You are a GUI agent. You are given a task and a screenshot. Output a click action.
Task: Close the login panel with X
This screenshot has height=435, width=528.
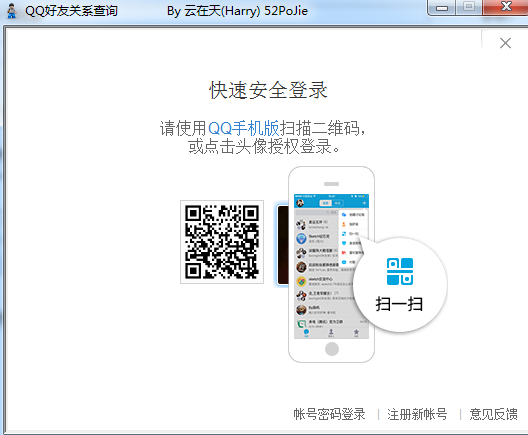tap(505, 43)
